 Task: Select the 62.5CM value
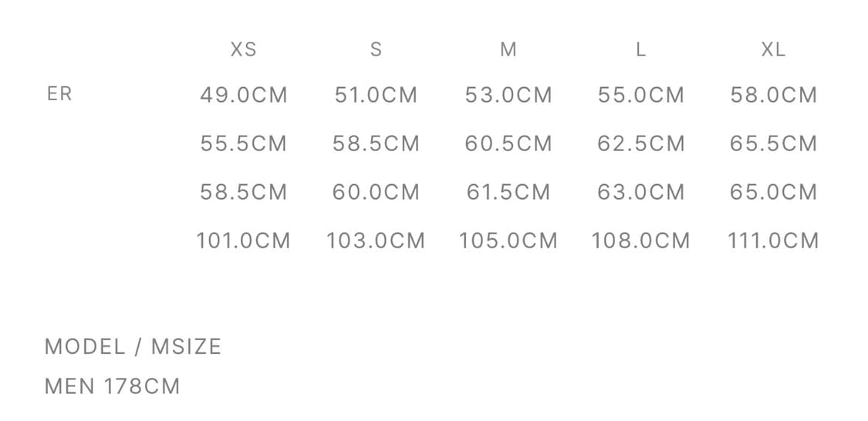(640, 143)
